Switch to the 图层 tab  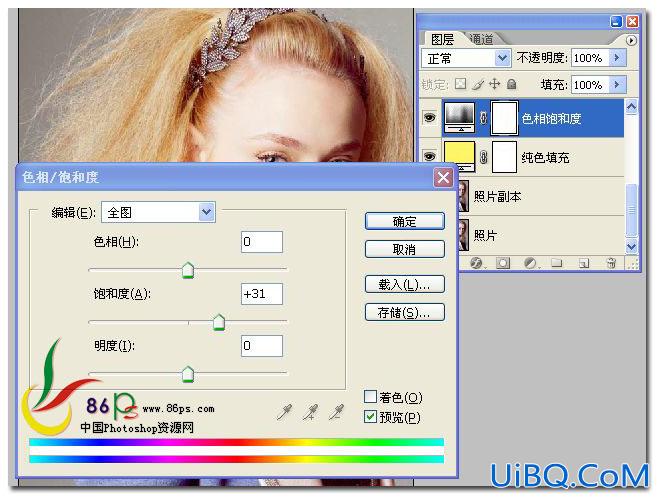[x=442, y=39]
